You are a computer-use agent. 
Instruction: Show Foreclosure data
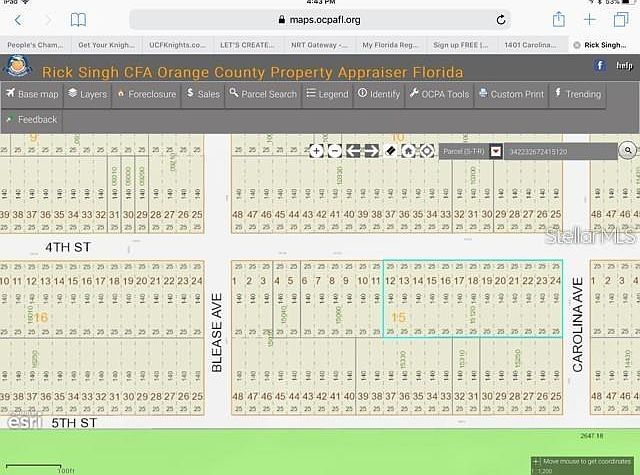pyautogui.click(x=147, y=94)
